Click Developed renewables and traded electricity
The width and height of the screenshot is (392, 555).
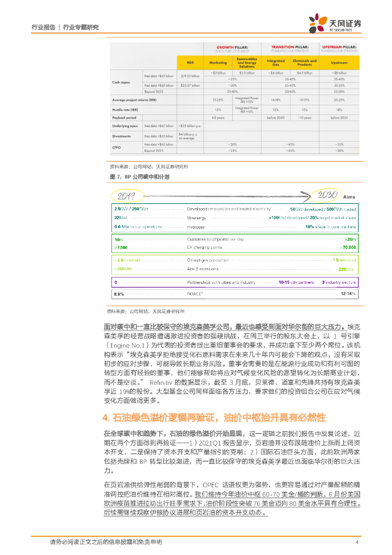coord(229,209)
